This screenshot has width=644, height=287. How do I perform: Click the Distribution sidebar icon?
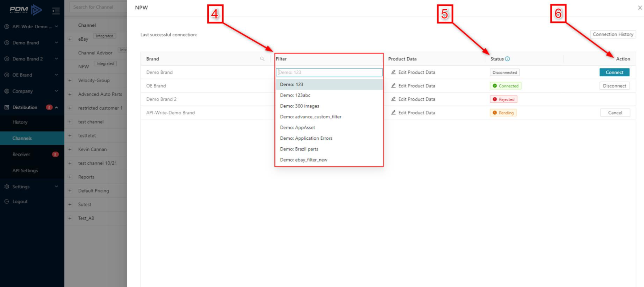(7, 107)
